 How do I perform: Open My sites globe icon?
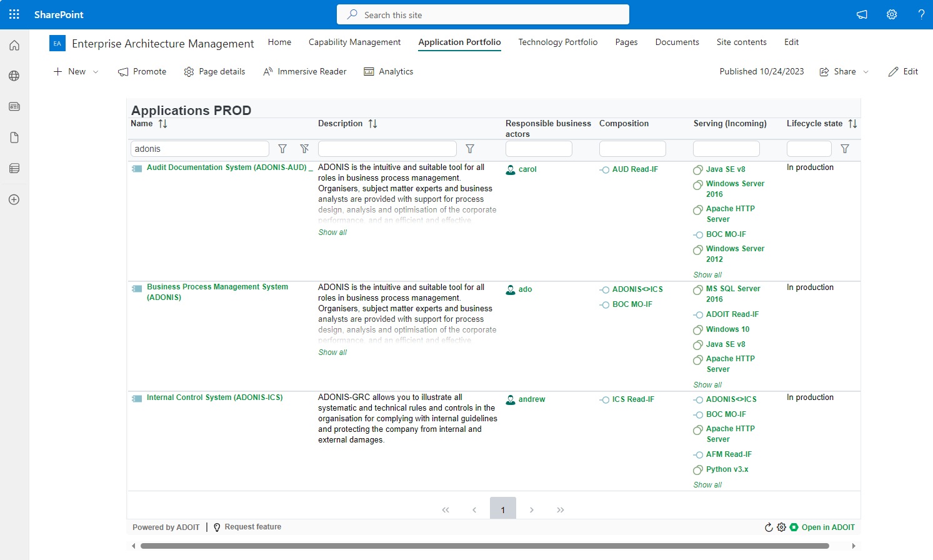click(x=14, y=76)
